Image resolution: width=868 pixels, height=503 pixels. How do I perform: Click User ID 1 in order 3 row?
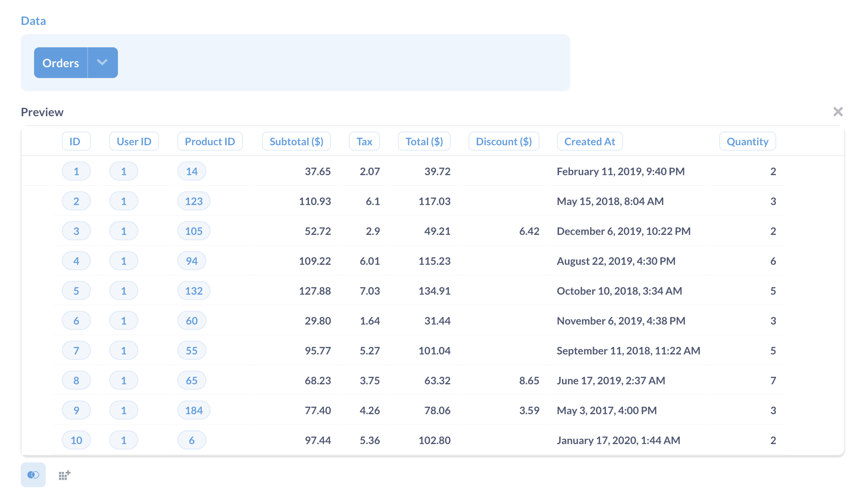point(124,231)
